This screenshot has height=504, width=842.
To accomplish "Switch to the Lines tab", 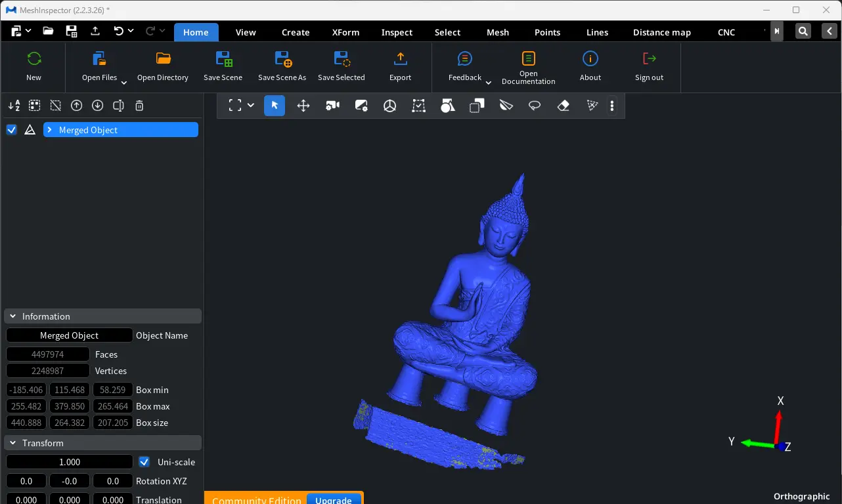I will (x=597, y=32).
